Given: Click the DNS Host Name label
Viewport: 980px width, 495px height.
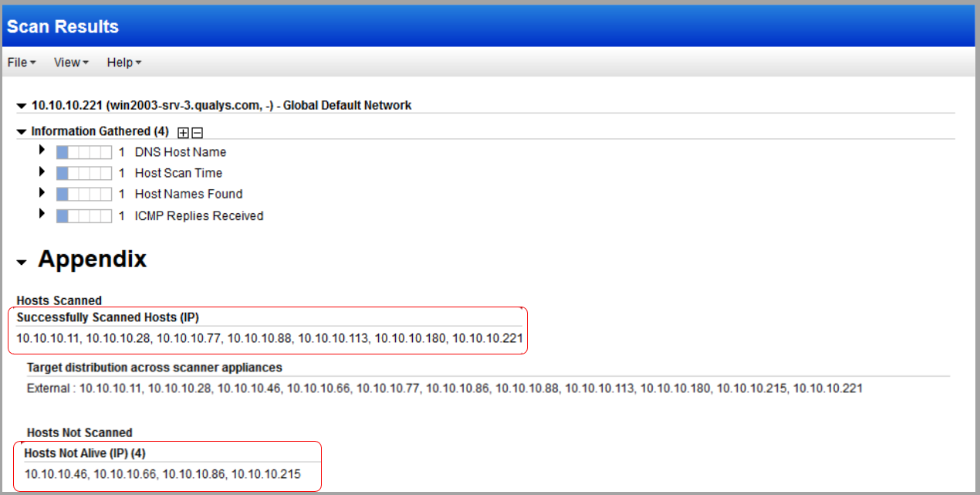Looking at the screenshot, I should click(181, 152).
